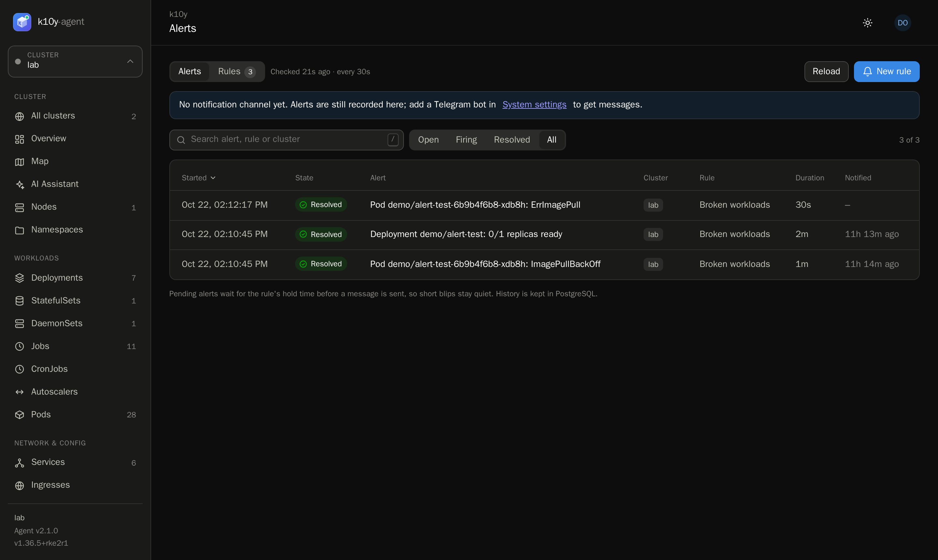Click the Services network icon
This screenshot has height=560, width=938.
pyautogui.click(x=20, y=463)
